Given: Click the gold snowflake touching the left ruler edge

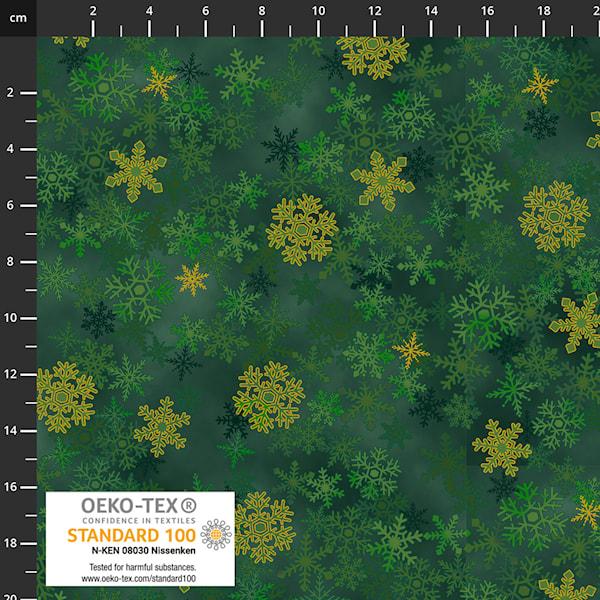Looking at the screenshot, I should point(64,396).
